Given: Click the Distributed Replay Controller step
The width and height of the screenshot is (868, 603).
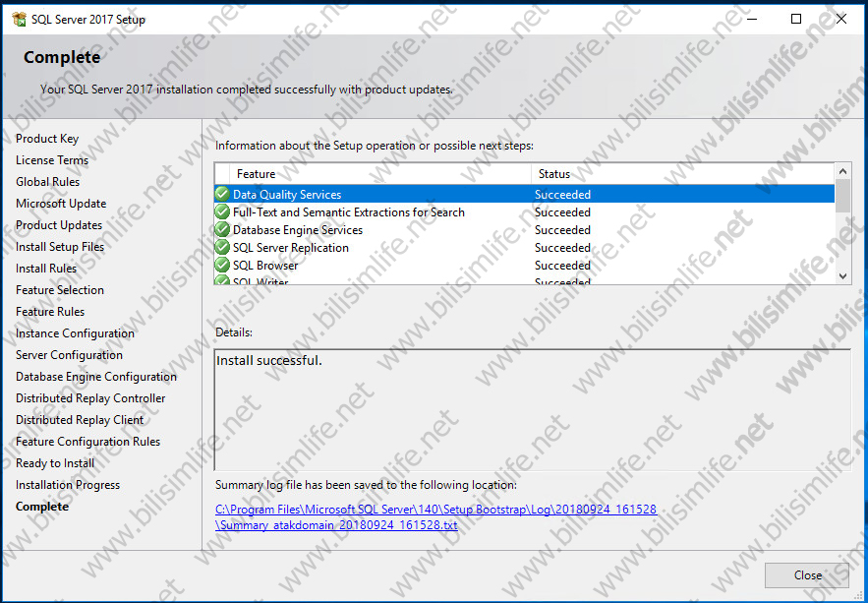Looking at the screenshot, I should click(90, 397).
